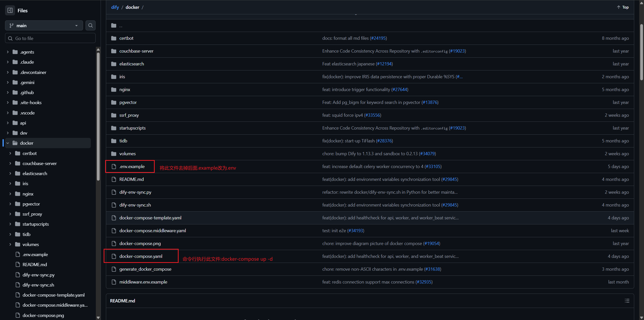
Task: Collapse the file tree side panel icon
Action: click(10, 10)
